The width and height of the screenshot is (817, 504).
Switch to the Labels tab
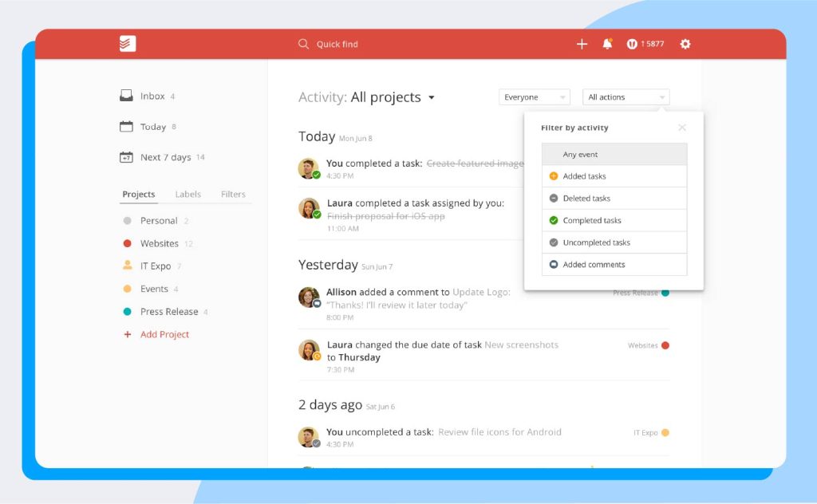(188, 194)
